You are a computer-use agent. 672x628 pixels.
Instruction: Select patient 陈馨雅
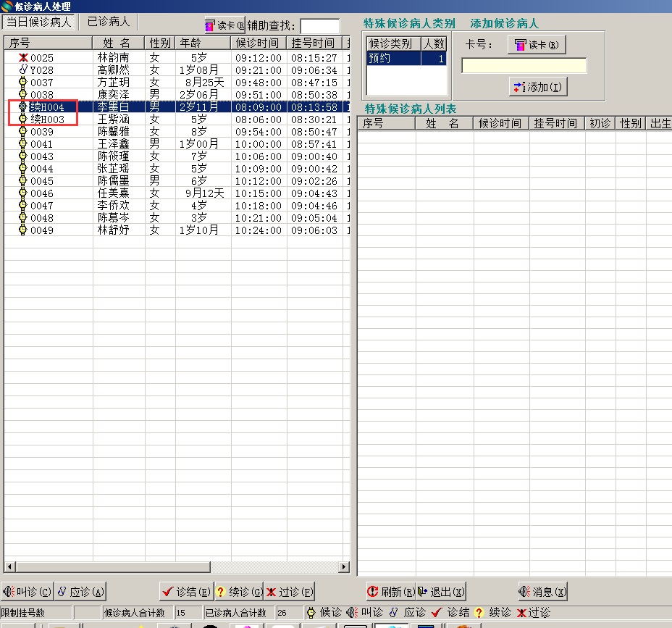pyautogui.click(x=113, y=132)
